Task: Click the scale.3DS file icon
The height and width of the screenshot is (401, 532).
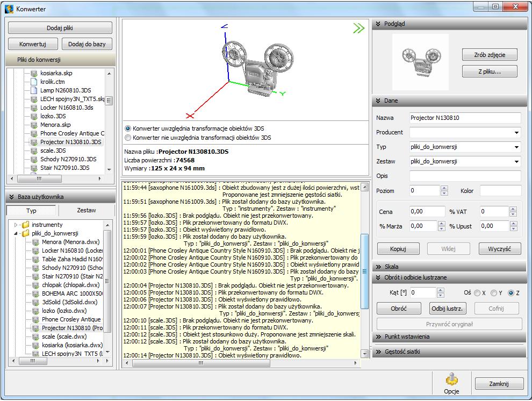Action: coord(34,151)
